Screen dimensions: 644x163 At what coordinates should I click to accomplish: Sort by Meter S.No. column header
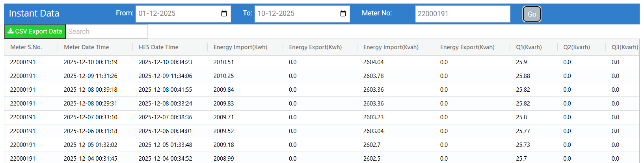click(26, 47)
